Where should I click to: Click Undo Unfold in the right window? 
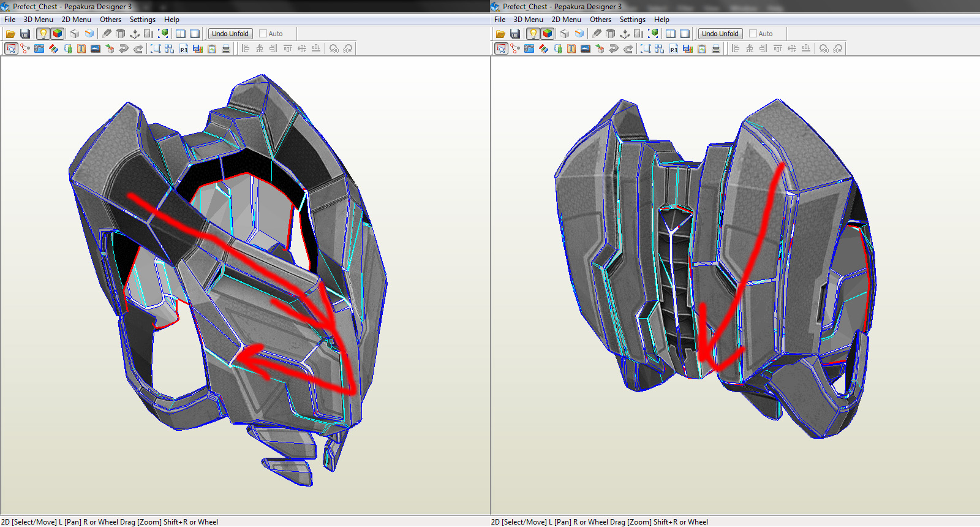[720, 34]
